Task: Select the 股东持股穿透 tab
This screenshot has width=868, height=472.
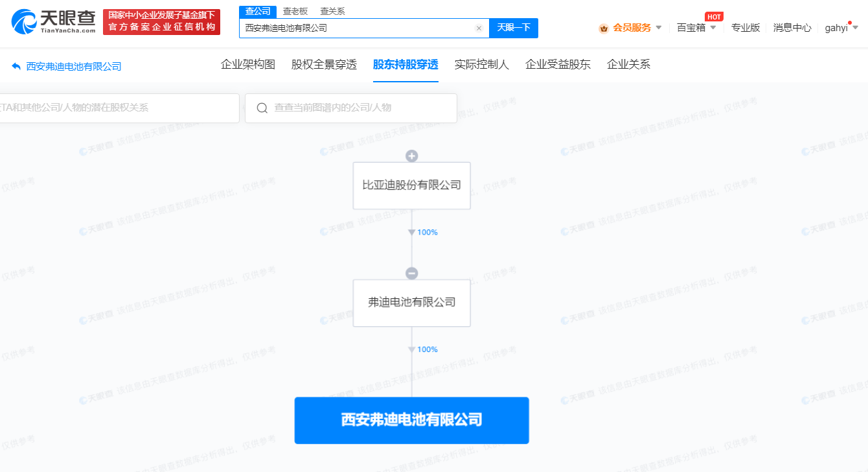Action: coord(405,64)
